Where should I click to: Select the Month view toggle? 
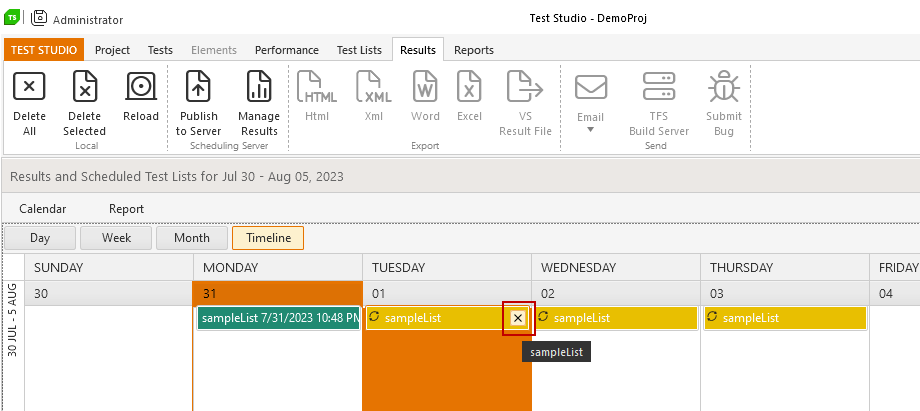tap(191, 238)
